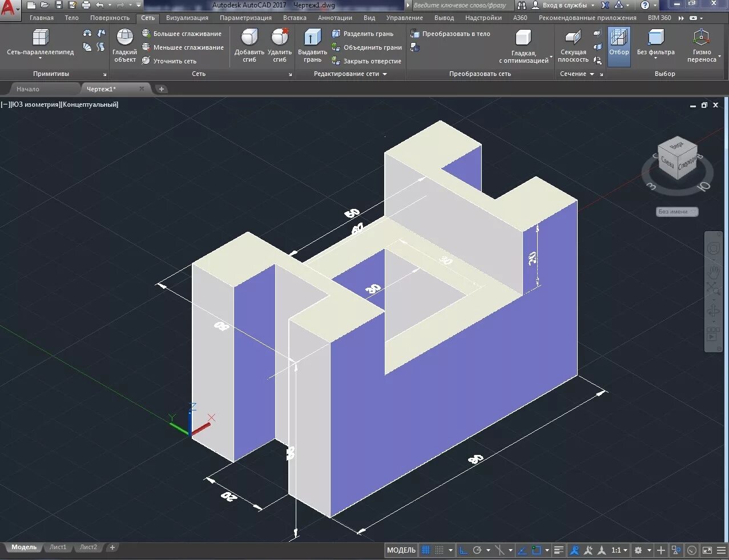Click the keyword search input field
The height and width of the screenshot is (560, 729).
(x=461, y=5)
